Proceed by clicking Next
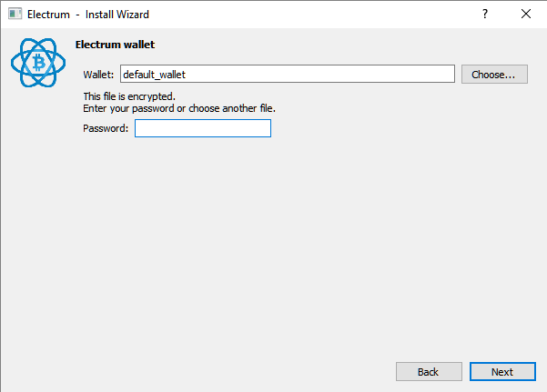This screenshot has height=392, width=547. point(502,372)
